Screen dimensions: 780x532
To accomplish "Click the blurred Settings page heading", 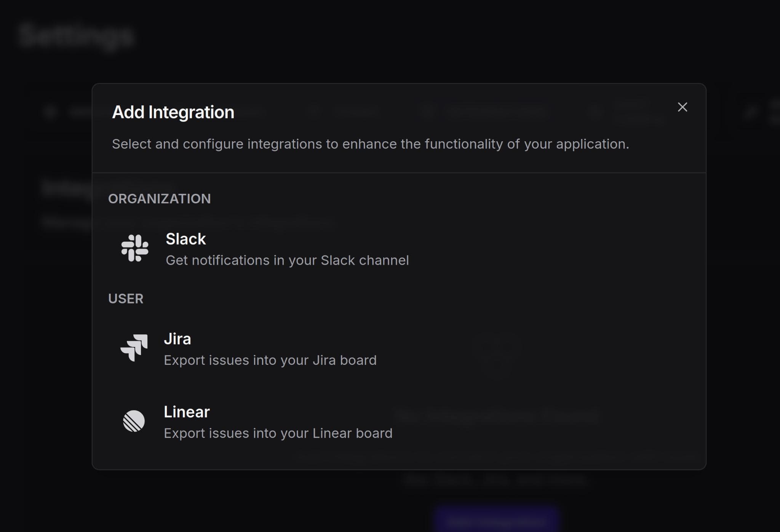I will (76, 36).
